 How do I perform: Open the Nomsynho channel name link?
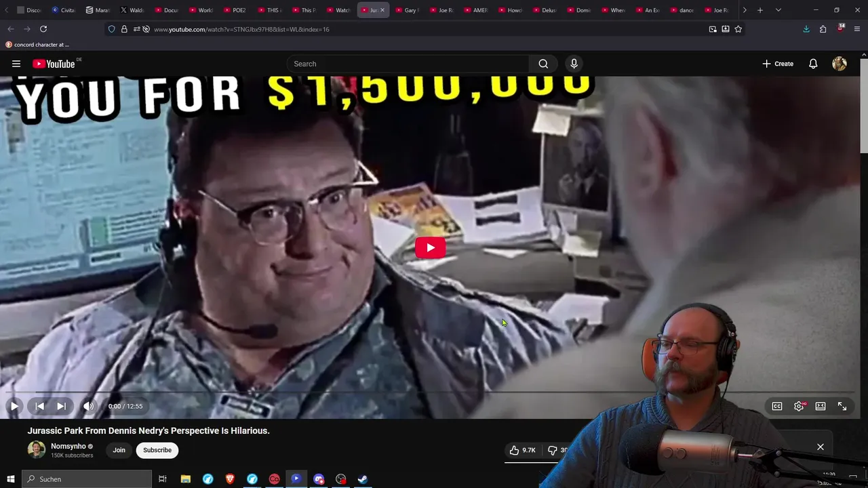(x=68, y=446)
